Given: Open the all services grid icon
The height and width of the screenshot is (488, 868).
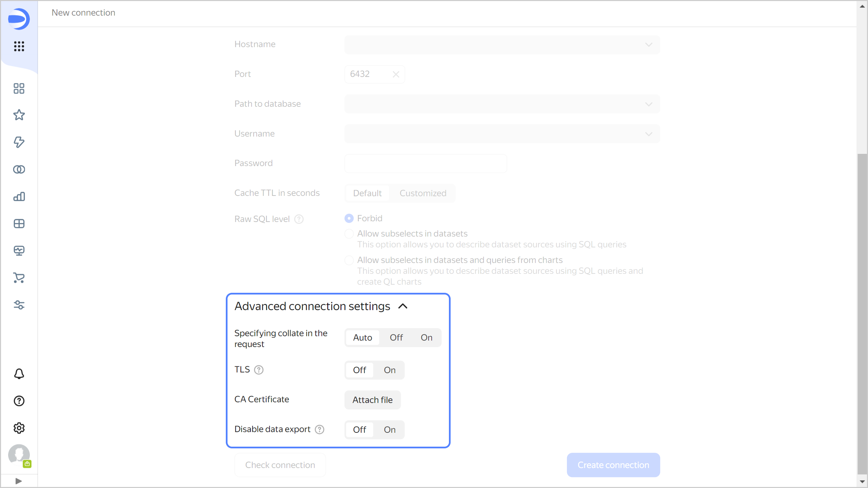Looking at the screenshot, I should (19, 46).
